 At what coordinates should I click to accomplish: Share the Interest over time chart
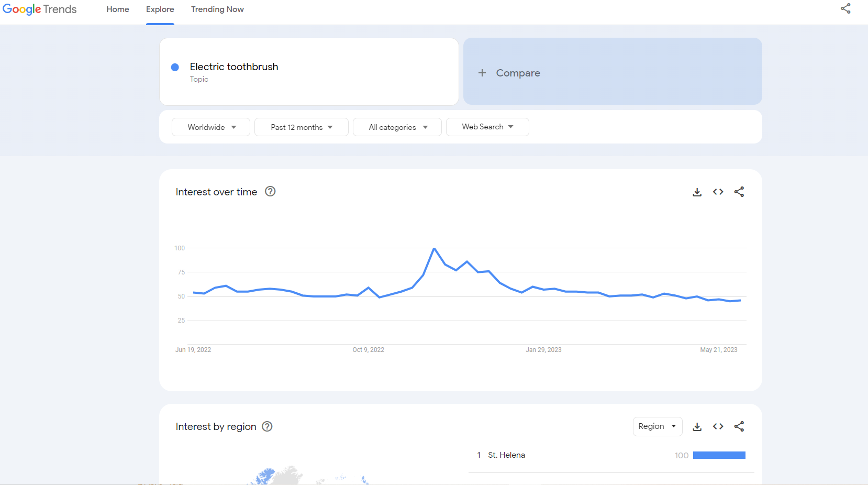[739, 192]
